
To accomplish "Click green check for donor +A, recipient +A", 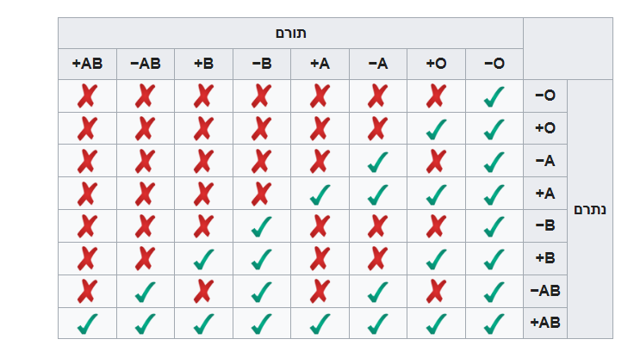I will (320, 194).
